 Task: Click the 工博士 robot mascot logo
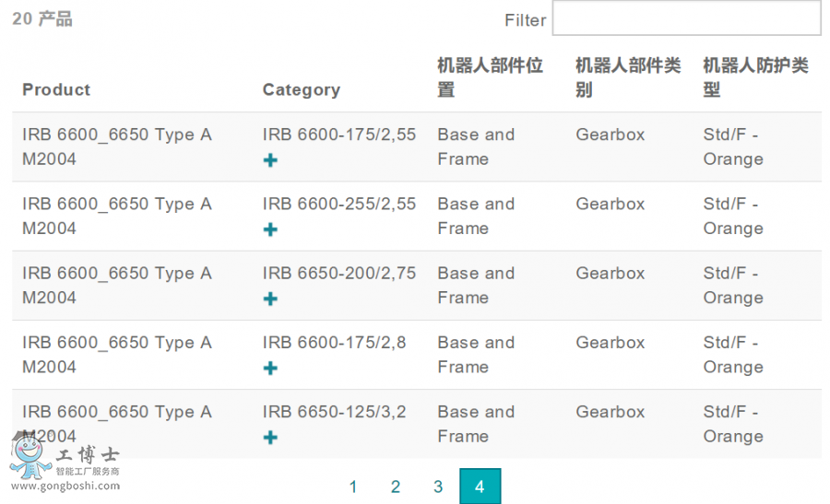coord(30,458)
